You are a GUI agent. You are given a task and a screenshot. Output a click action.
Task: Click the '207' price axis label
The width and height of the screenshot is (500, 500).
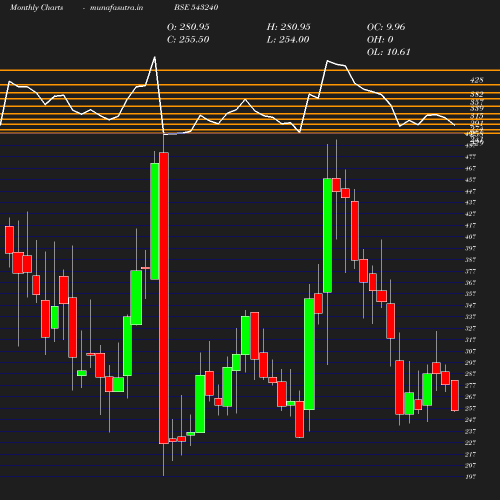(x=470, y=465)
